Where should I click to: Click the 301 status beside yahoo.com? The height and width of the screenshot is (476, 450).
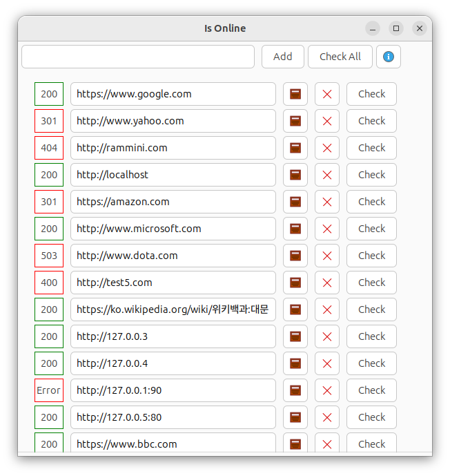[x=49, y=121]
